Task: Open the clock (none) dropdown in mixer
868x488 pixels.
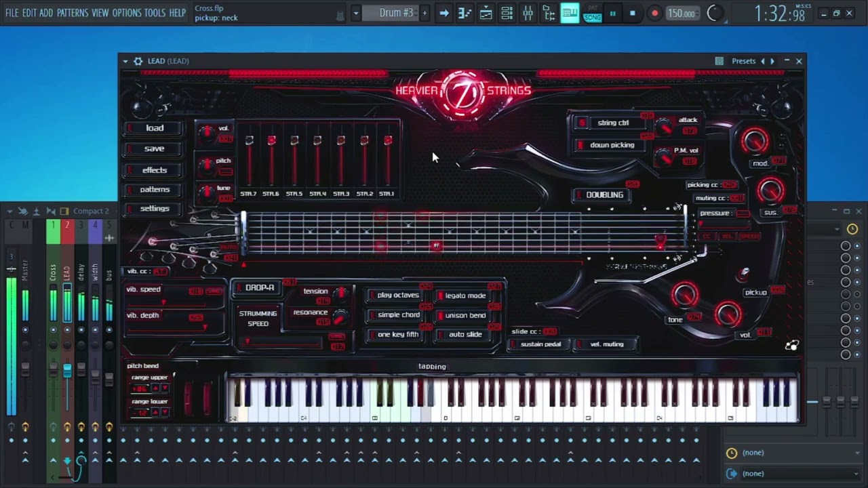Action: pyautogui.click(x=793, y=453)
